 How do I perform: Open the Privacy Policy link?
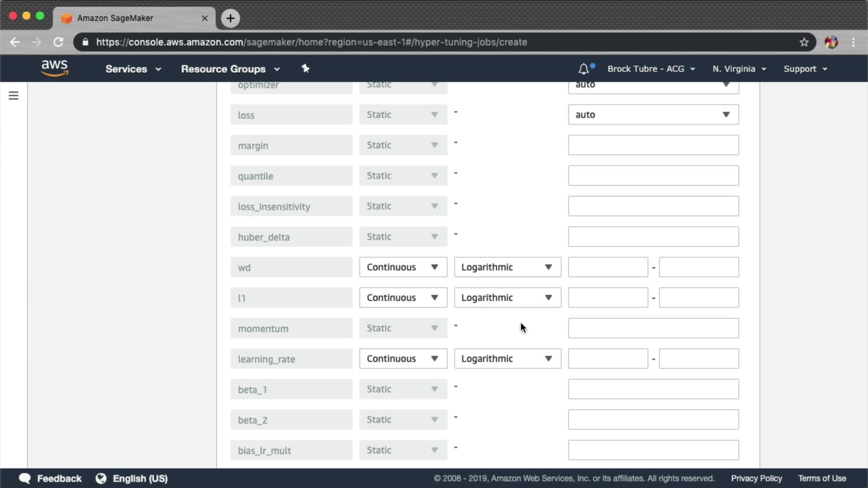(756, 479)
